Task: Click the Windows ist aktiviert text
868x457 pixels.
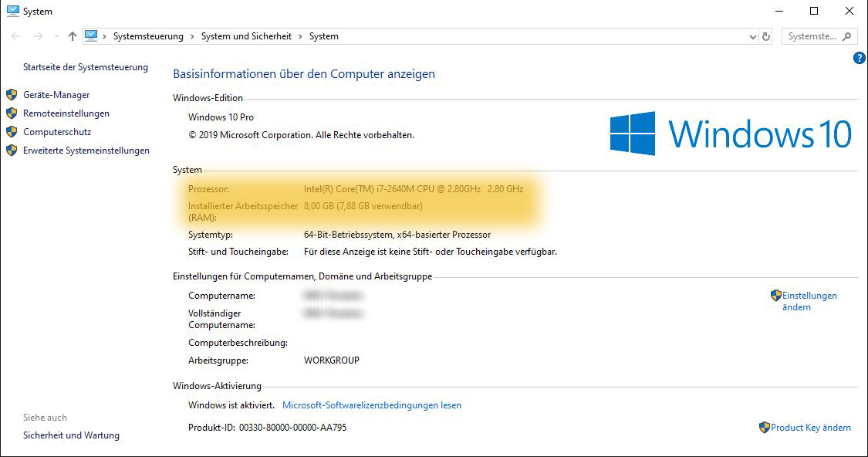Action: point(231,405)
